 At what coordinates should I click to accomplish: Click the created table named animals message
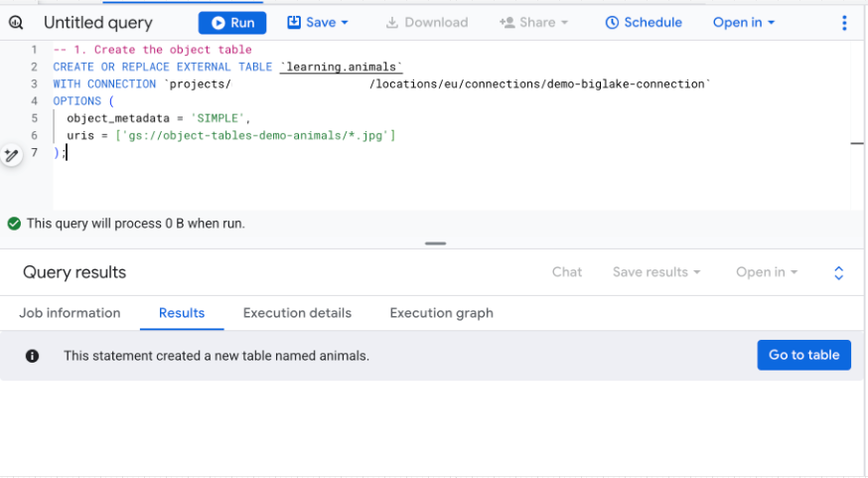[216, 356]
